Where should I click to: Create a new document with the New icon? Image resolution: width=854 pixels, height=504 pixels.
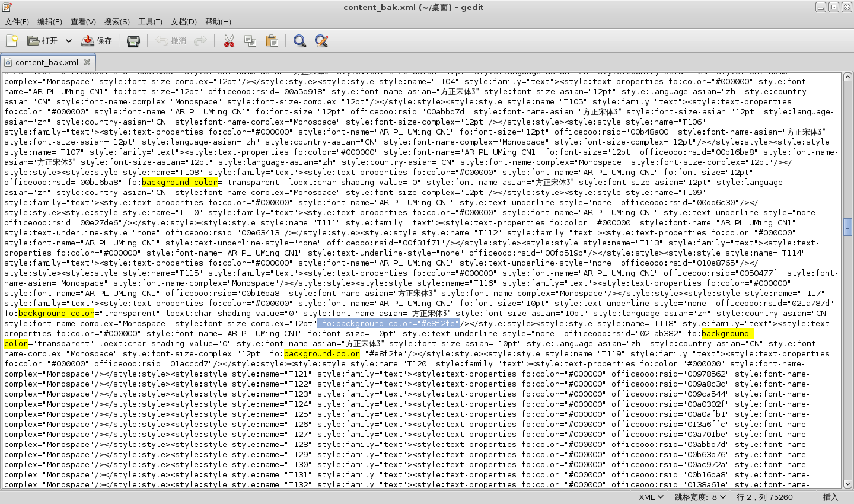tap(12, 41)
